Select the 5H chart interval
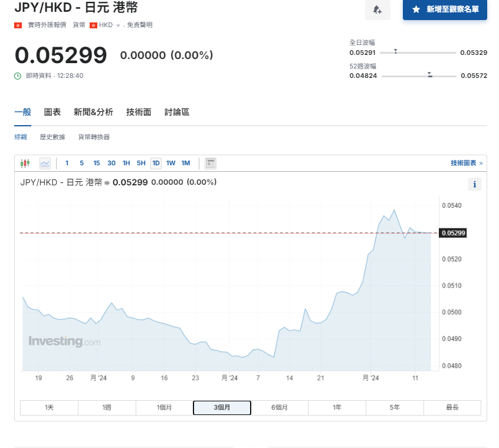The width and height of the screenshot is (499, 448). pos(141,163)
